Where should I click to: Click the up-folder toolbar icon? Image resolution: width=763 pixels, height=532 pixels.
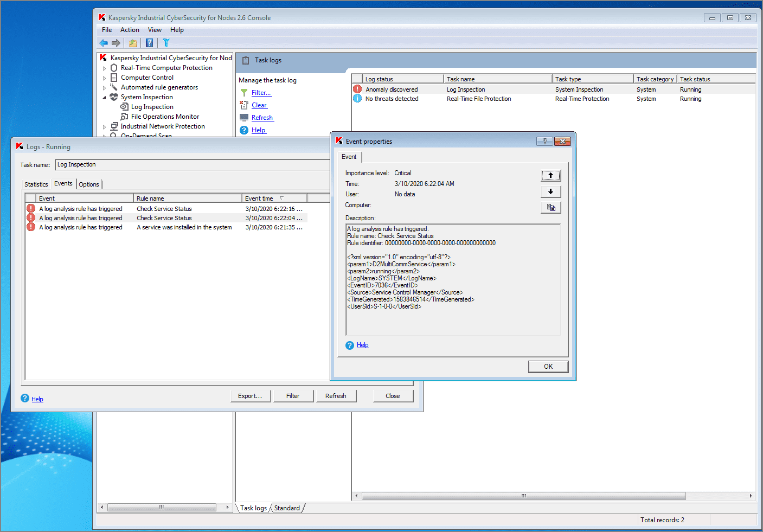point(132,43)
